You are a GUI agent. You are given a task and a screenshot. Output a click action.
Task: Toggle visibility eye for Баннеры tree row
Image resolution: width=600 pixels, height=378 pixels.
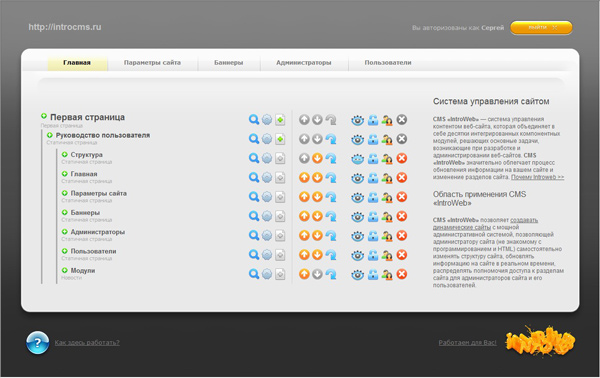(x=357, y=217)
